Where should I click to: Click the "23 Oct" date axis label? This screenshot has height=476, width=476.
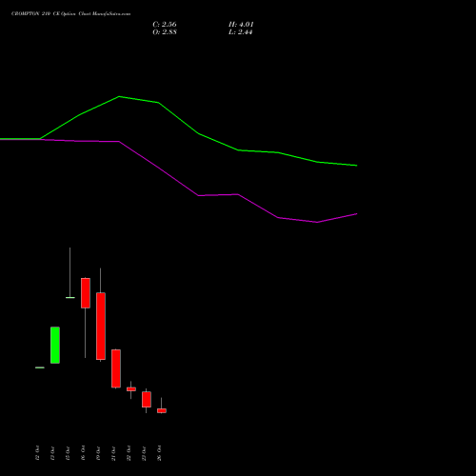coord(144,453)
